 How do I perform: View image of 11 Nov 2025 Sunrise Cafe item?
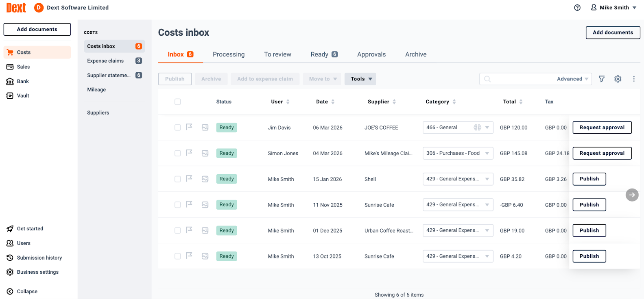click(205, 205)
